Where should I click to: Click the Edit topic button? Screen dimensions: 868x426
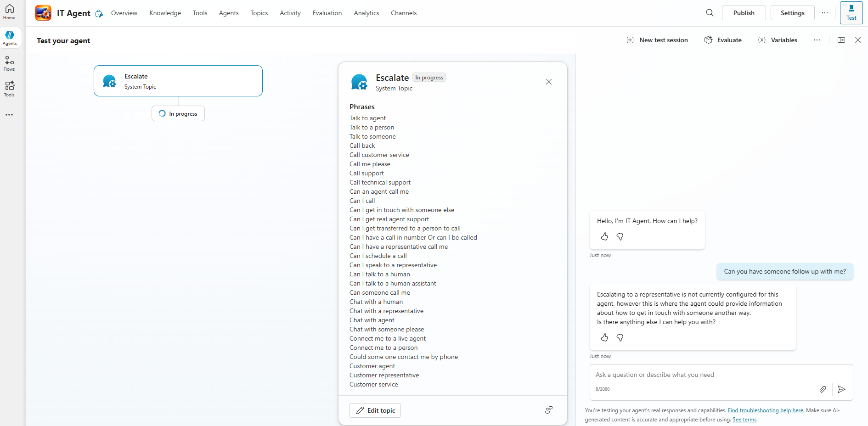click(375, 410)
